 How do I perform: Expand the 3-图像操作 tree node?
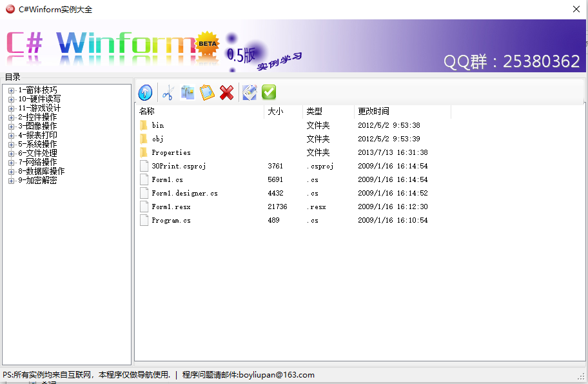pos(11,126)
